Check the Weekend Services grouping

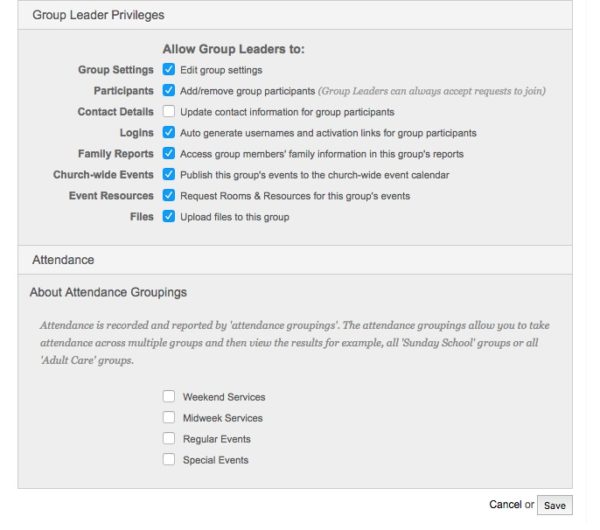click(x=169, y=397)
